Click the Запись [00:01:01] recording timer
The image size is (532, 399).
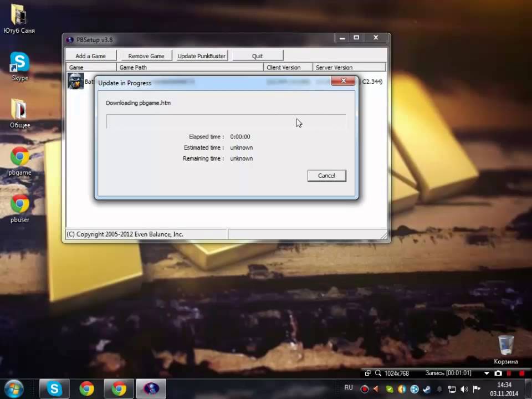pyautogui.click(x=448, y=373)
